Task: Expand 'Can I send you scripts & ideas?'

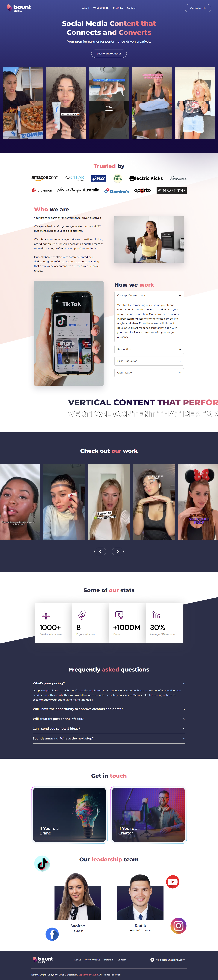Action: click(109, 729)
